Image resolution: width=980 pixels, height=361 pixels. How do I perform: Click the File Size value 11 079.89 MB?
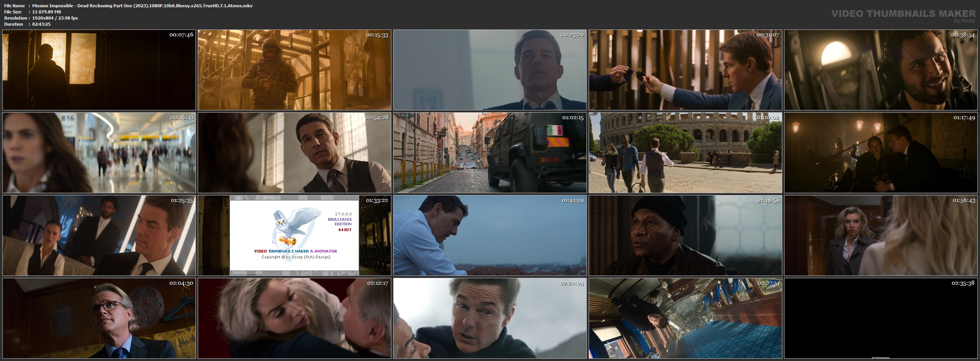click(46, 12)
